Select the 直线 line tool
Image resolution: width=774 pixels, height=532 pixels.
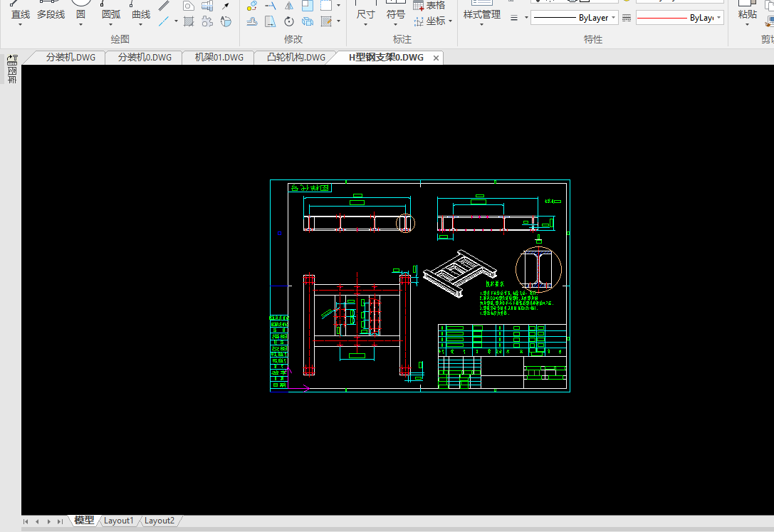pos(20,11)
